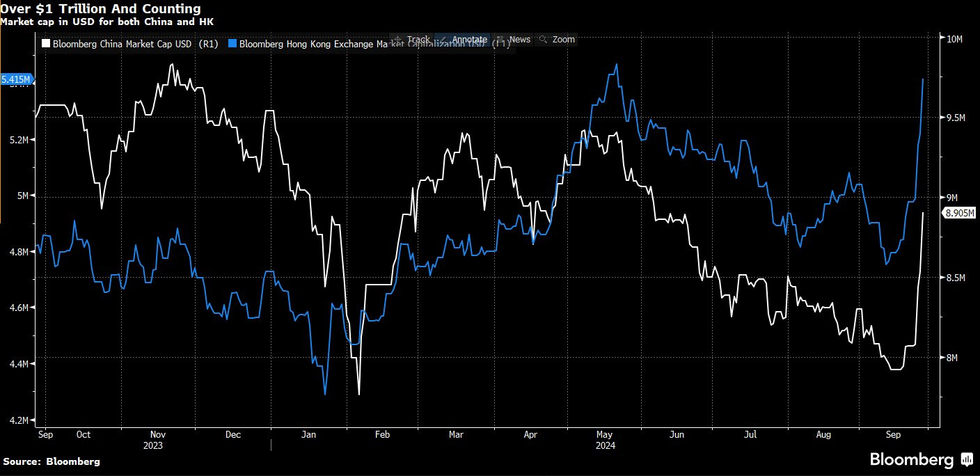Click the white 8.905M value tag
Viewport: 980px width, 476px height.
959,213
